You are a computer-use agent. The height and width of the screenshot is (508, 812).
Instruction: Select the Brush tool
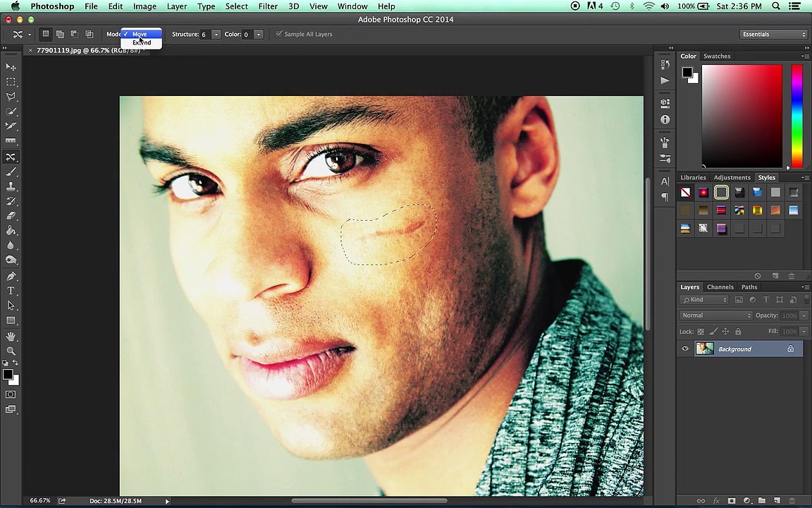point(11,171)
